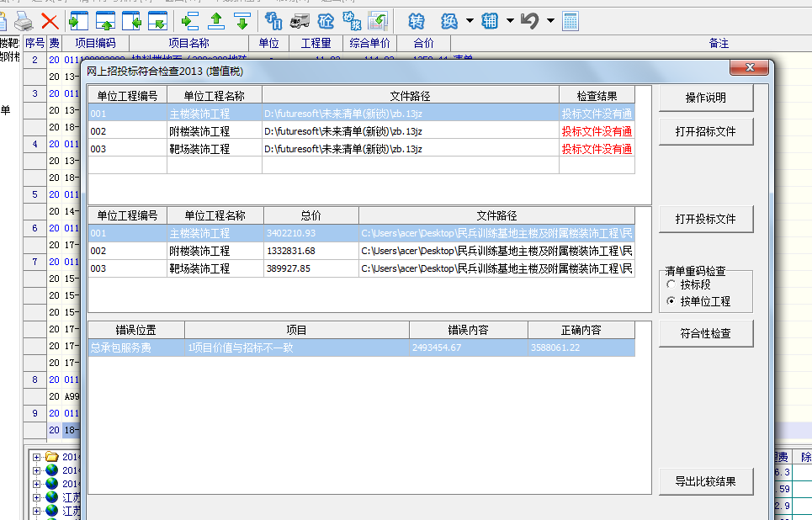Click the folder icon in the bottom tree

52,457
